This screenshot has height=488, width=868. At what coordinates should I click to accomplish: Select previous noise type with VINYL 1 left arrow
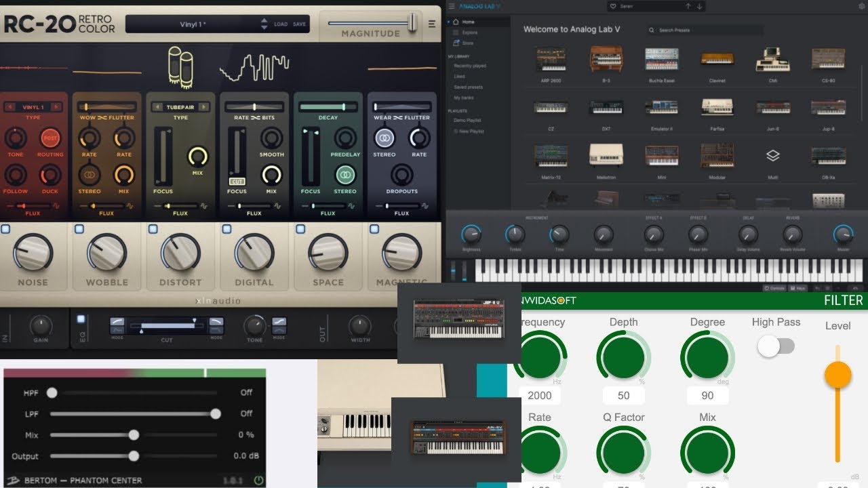point(10,107)
